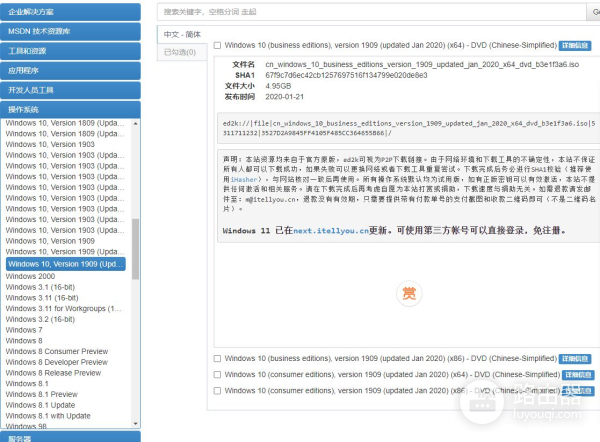Image resolution: width=600 pixels, height=442 pixels.
Task: Select Windows 10, Version 1909 in the list
Action: (x=50, y=241)
